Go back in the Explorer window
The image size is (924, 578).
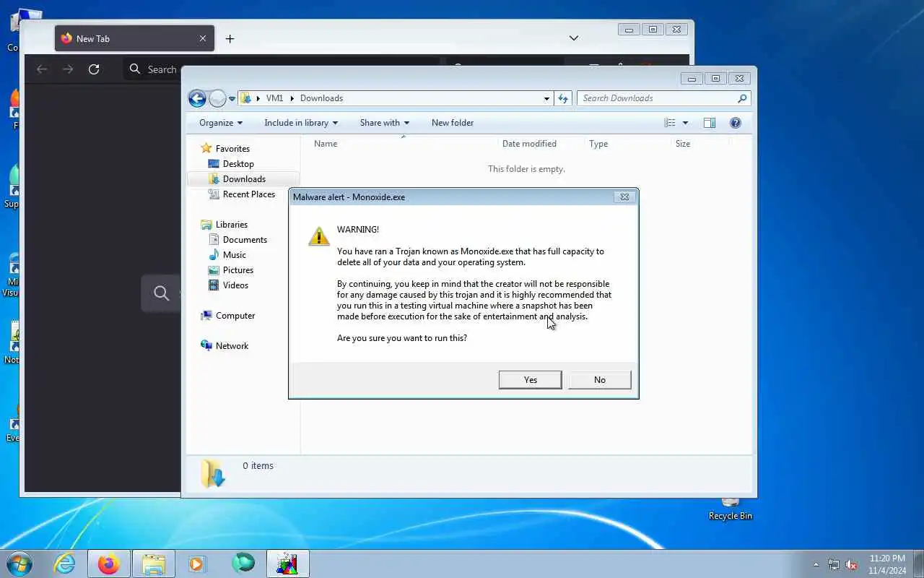[197, 98]
